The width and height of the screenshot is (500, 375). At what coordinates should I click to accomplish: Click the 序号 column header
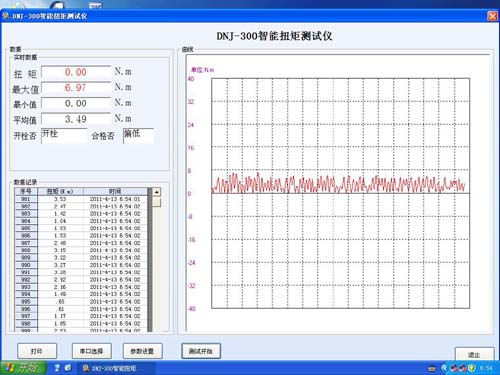coord(26,191)
